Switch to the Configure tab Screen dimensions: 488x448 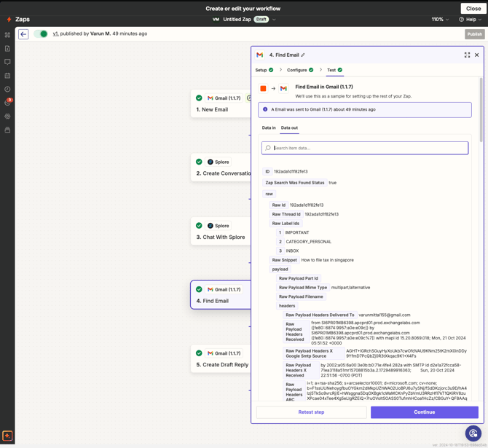(x=300, y=70)
